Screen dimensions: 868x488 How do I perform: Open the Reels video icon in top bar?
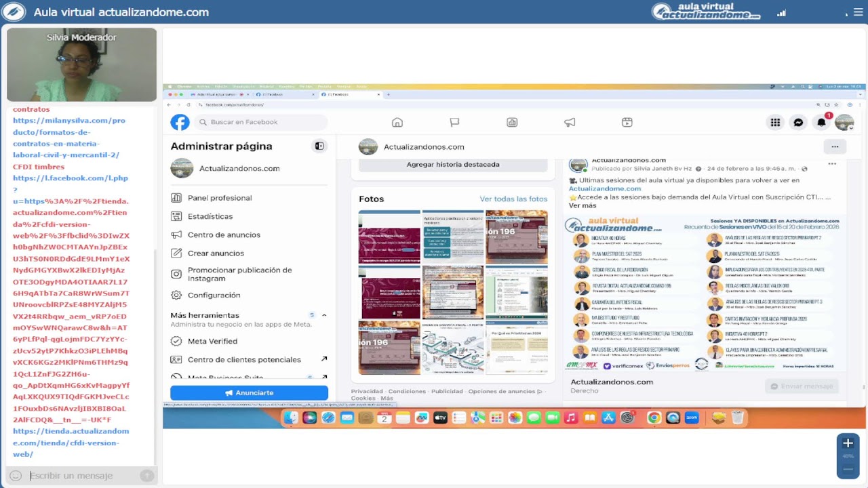627,122
